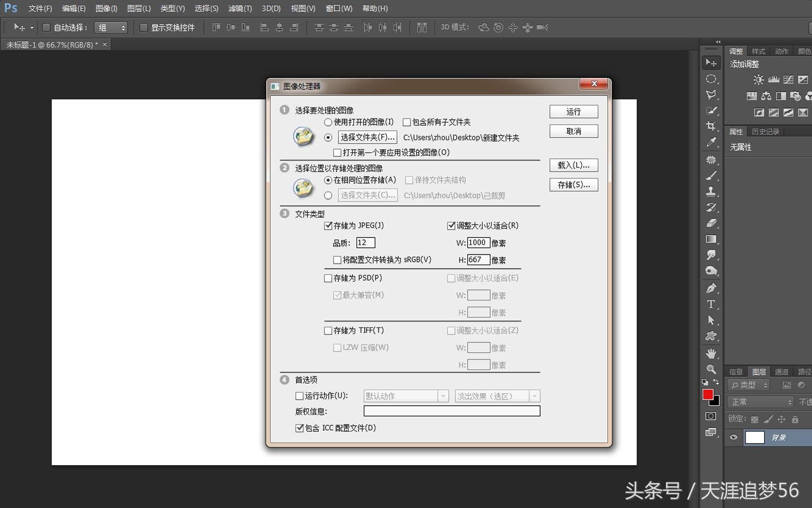Viewport: 812px width, 508px height.
Task: Check 'Save as TIFF' checkbox
Action: 328,331
